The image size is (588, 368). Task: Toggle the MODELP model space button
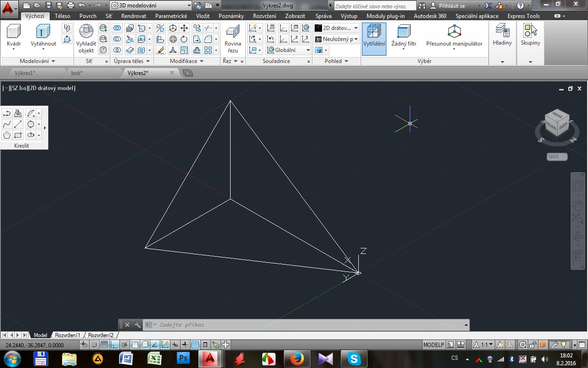point(433,345)
